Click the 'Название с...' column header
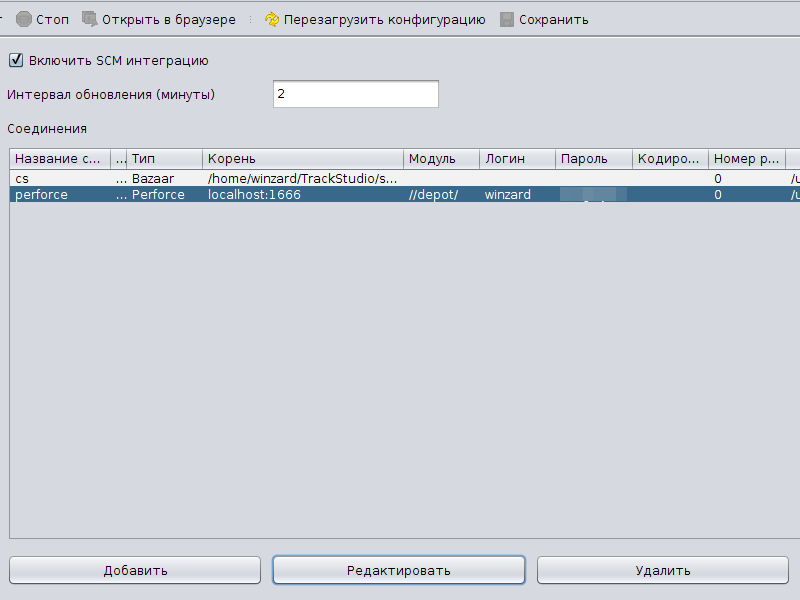This screenshot has height=600, width=800. tap(59, 159)
